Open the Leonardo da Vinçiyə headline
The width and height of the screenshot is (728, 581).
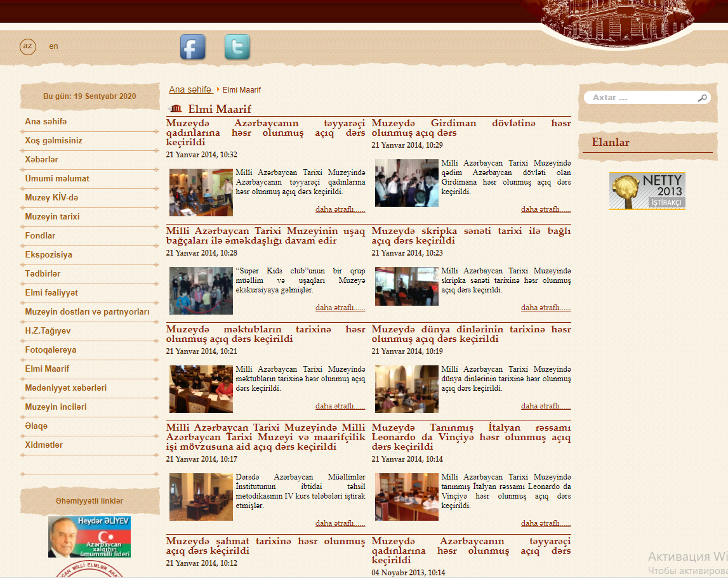[471, 437]
